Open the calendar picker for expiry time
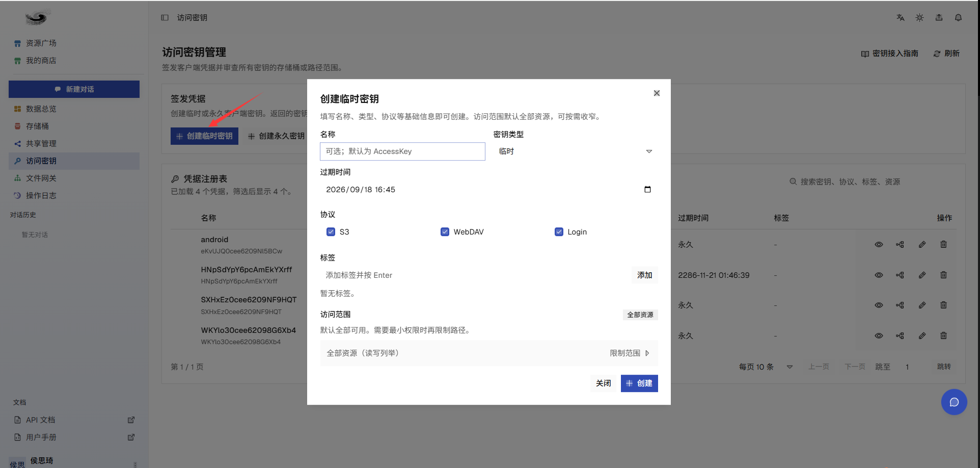 (x=647, y=189)
